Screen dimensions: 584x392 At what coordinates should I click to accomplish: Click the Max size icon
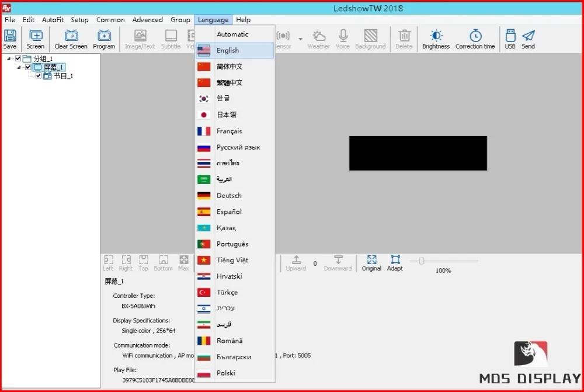[183, 263]
